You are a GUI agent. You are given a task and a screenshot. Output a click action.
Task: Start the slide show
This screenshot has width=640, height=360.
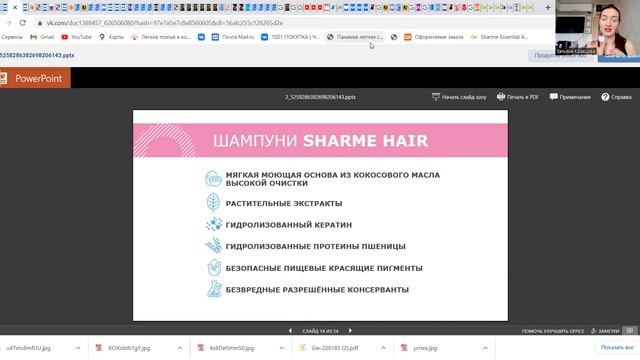pyautogui.click(x=459, y=97)
